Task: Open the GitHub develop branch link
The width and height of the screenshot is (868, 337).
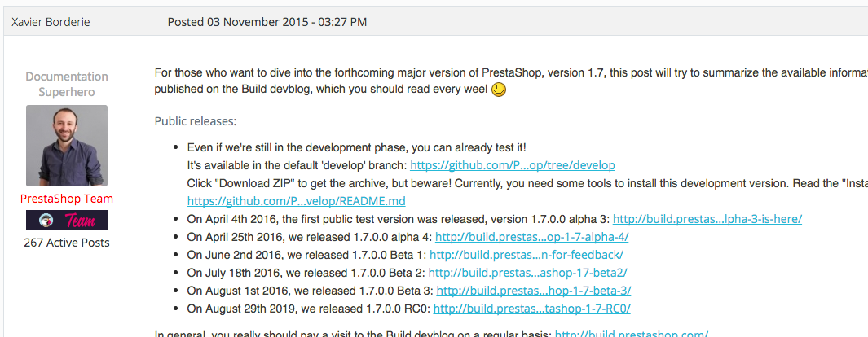Action: (x=512, y=164)
